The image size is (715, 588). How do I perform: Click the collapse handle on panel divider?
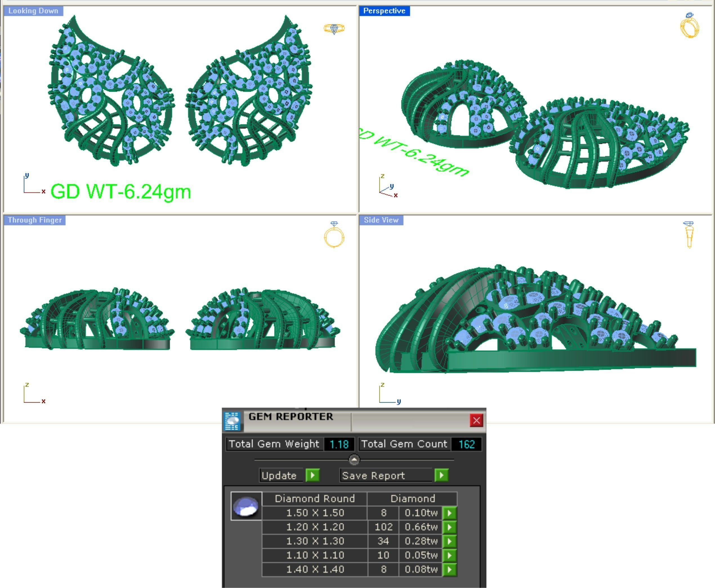(354, 460)
